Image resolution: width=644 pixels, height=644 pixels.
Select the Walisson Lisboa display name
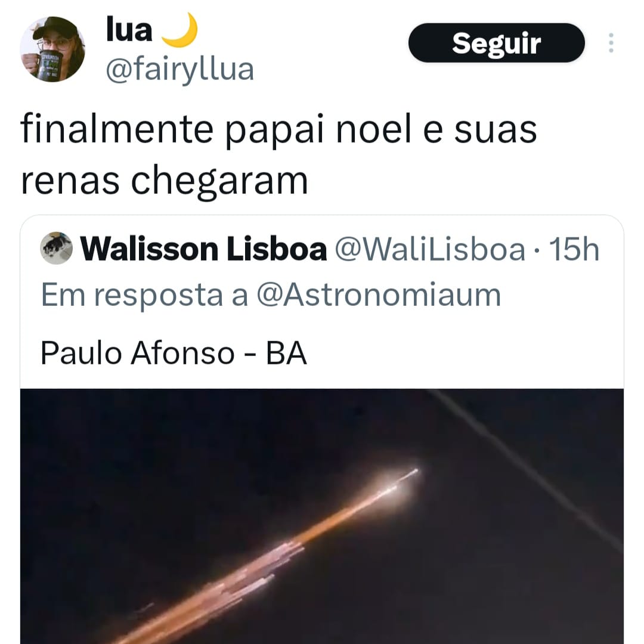(203, 249)
